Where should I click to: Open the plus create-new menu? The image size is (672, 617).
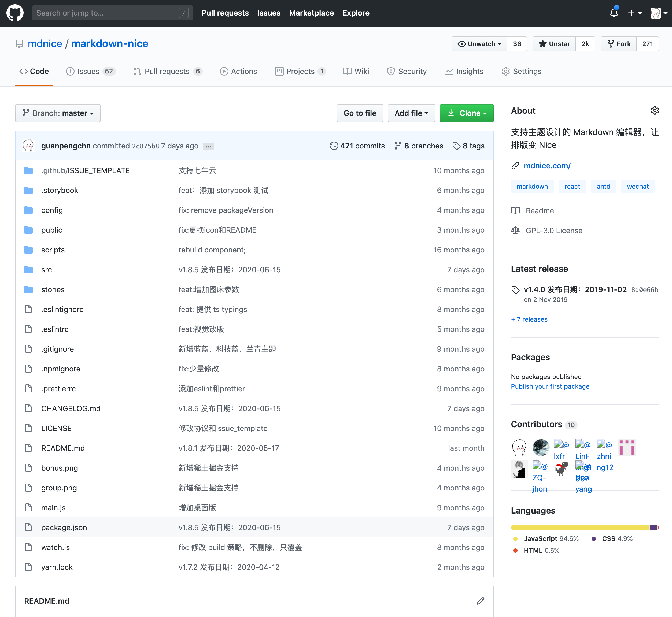point(634,13)
